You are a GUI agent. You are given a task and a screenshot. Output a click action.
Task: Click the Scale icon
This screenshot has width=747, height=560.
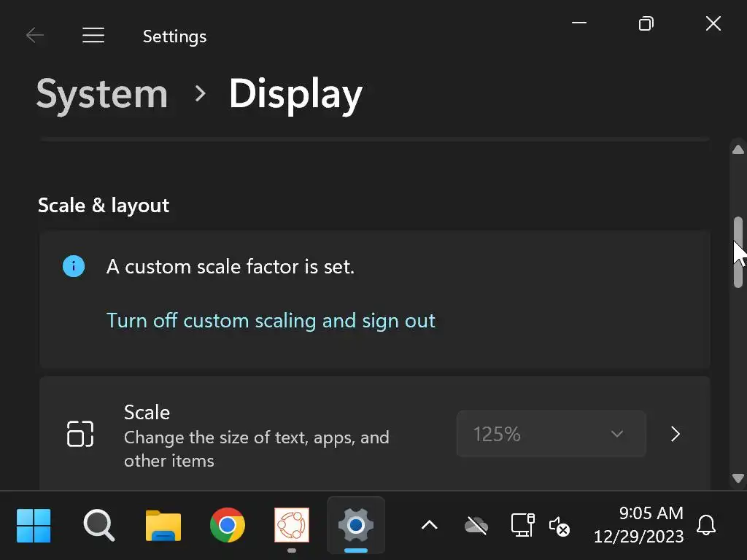pos(80,434)
